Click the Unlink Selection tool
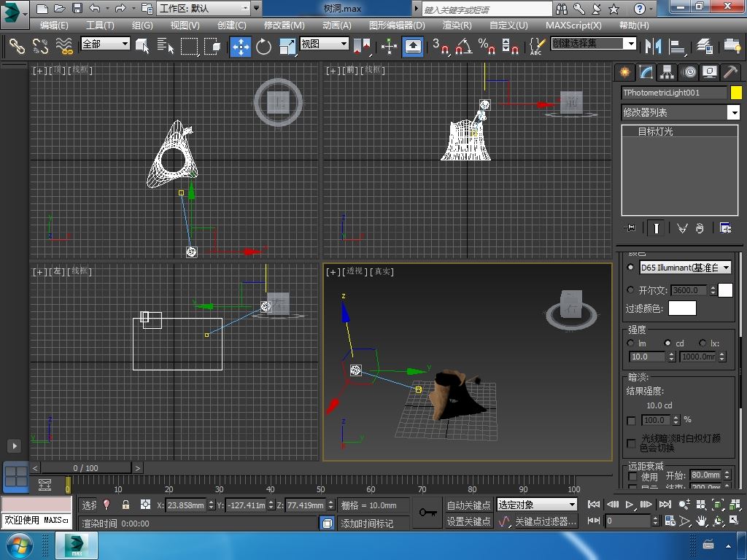 (x=41, y=46)
